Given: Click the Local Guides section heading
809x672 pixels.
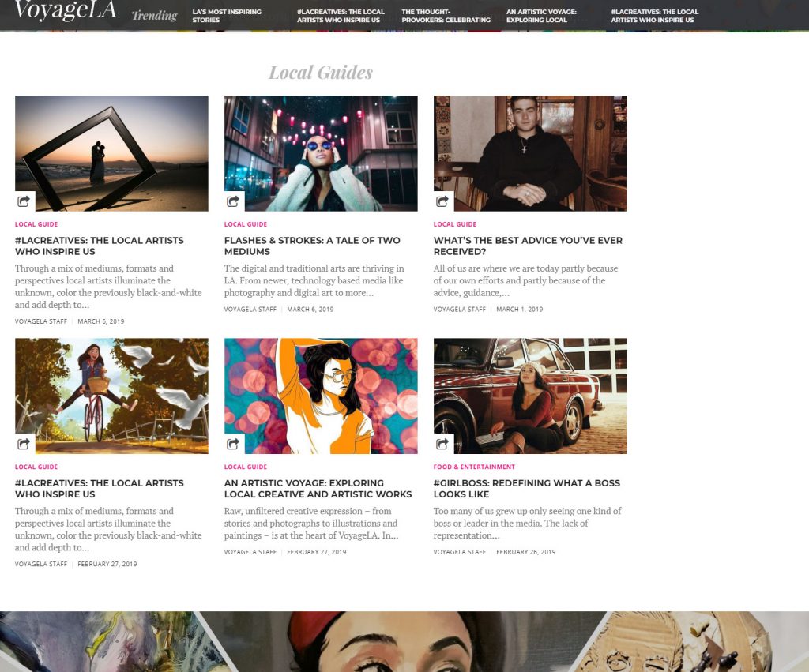Looking at the screenshot, I should tap(321, 73).
